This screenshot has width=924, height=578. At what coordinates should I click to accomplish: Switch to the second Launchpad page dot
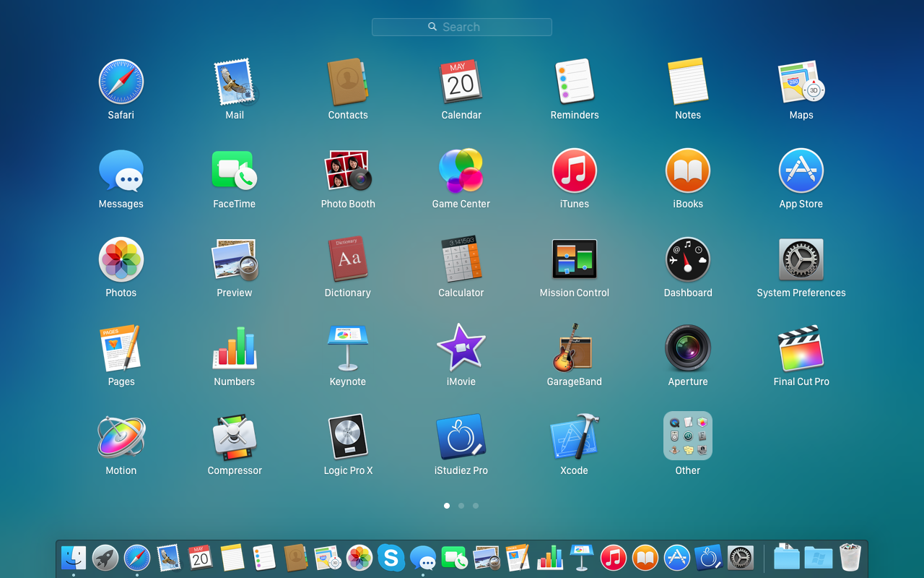coord(461,506)
